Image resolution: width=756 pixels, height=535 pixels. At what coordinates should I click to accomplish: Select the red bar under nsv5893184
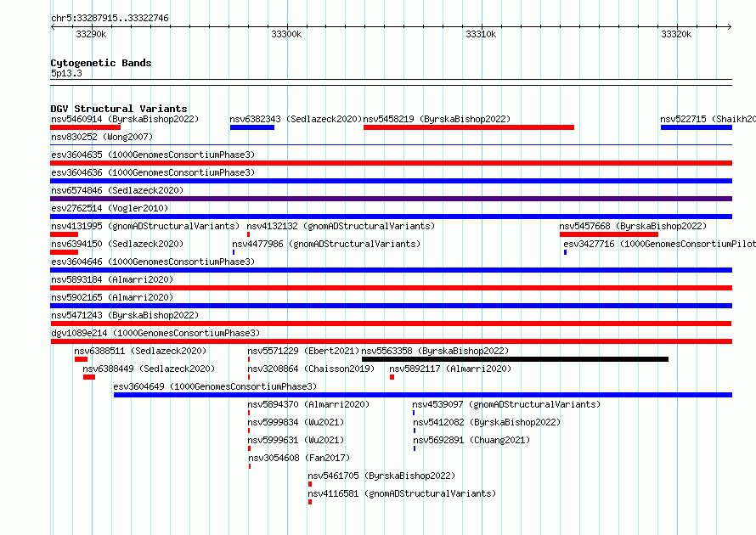[392, 288]
